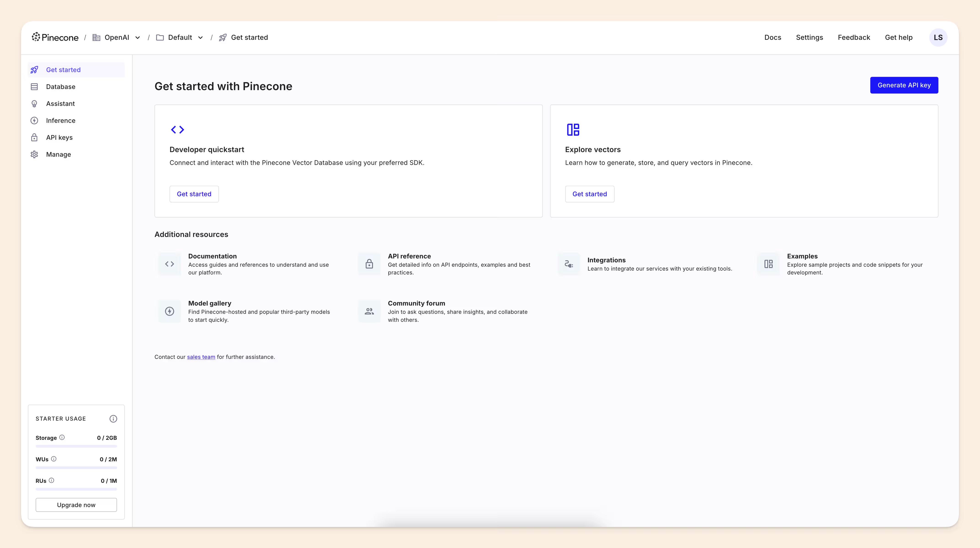Click the Additional resources heading
The width and height of the screenshot is (980, 548).
point(191,234)
